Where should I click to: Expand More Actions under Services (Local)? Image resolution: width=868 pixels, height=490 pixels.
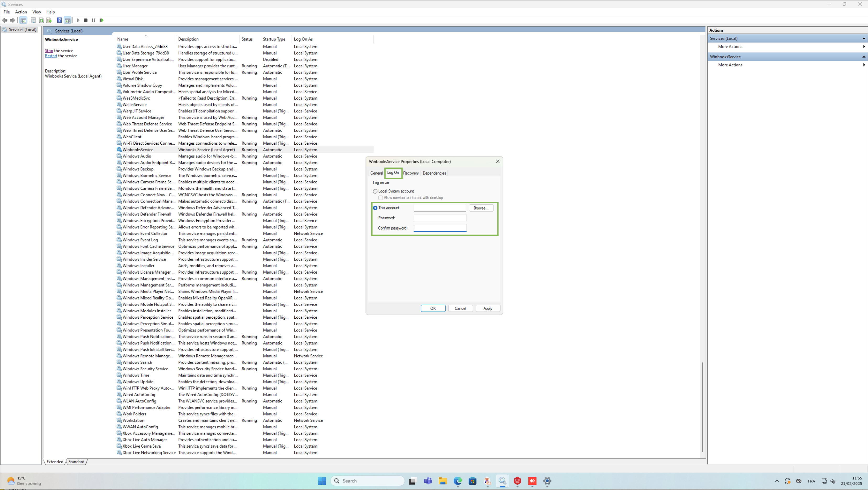coord(730,46)
